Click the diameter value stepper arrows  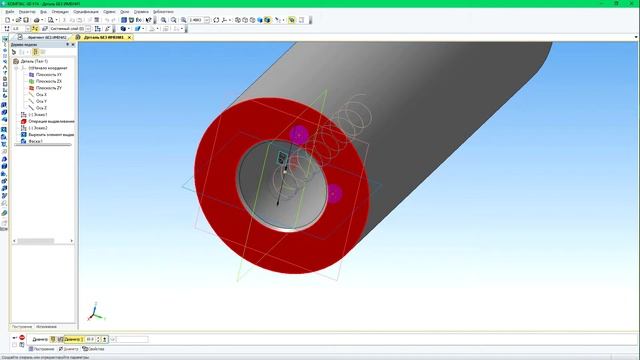[98, 339]
